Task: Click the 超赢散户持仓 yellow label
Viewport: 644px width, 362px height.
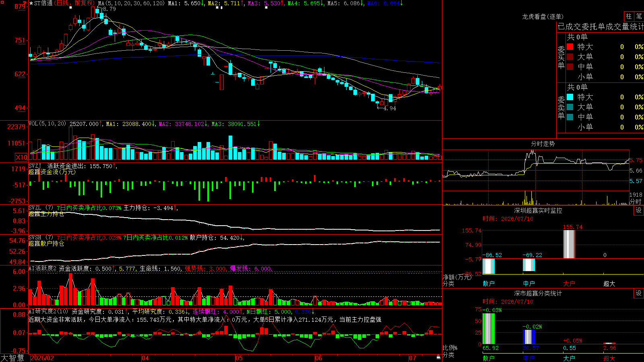Action: click(46, 243)
